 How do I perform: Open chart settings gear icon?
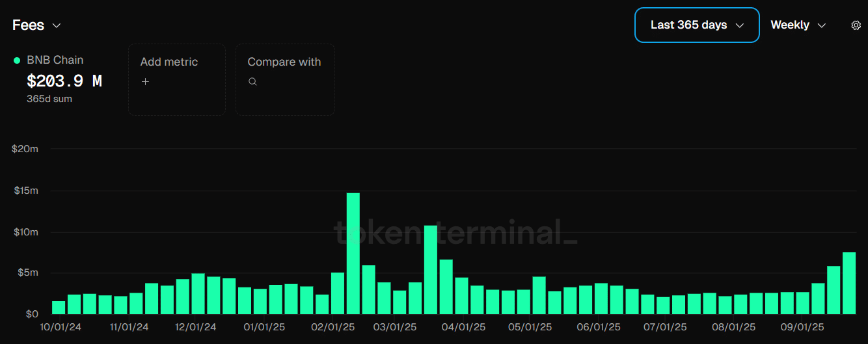coord(856,25)
